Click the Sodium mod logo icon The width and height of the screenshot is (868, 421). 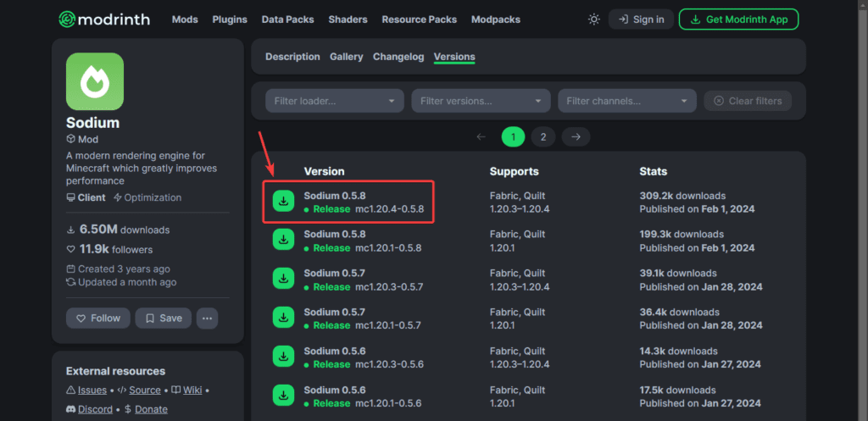pos(95,81)
